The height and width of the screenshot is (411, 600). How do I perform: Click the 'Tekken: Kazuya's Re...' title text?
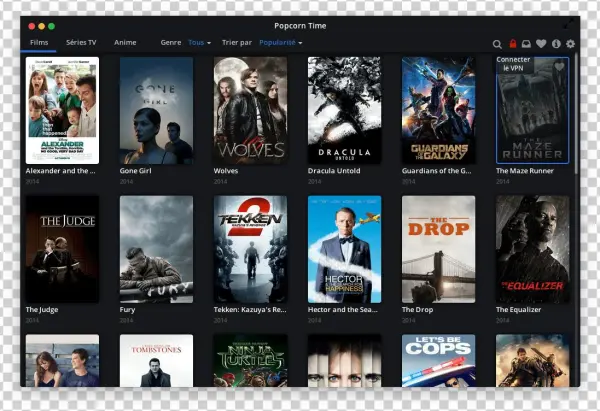point(250,310)
